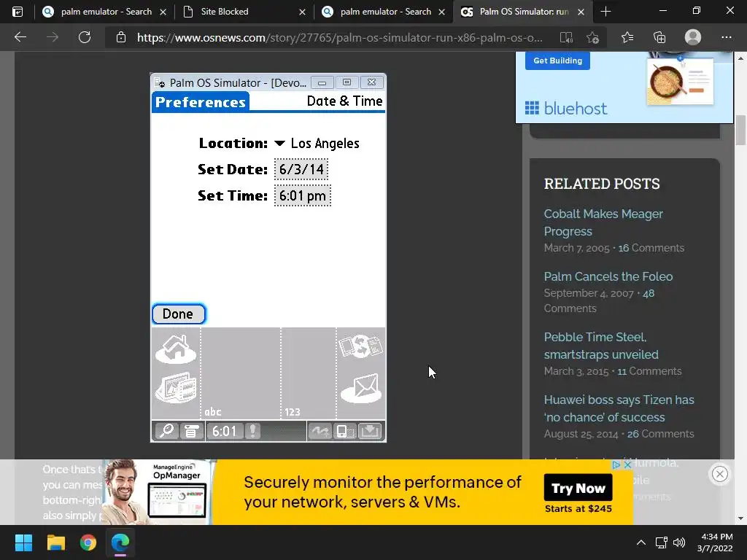Viewport: 747px width, 560px height.
Task: Open Edge Settings and more menu
Action: tap(726, 37)
